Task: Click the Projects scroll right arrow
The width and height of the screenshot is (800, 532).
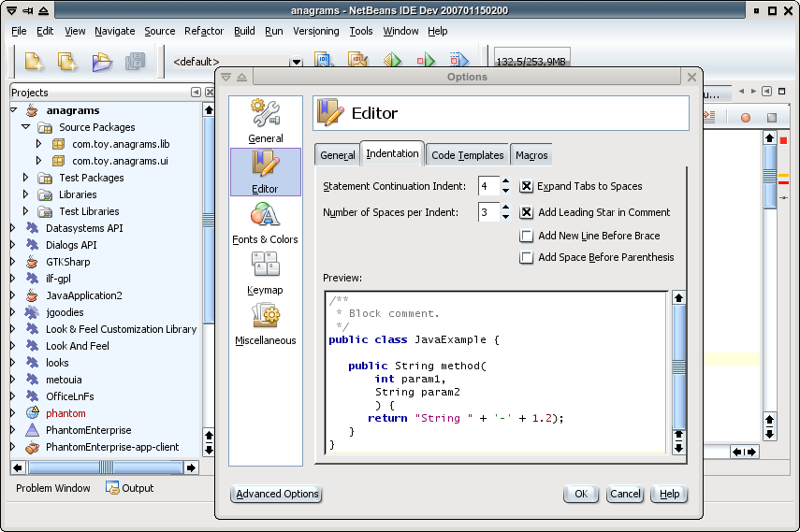Action: point(191,467)
